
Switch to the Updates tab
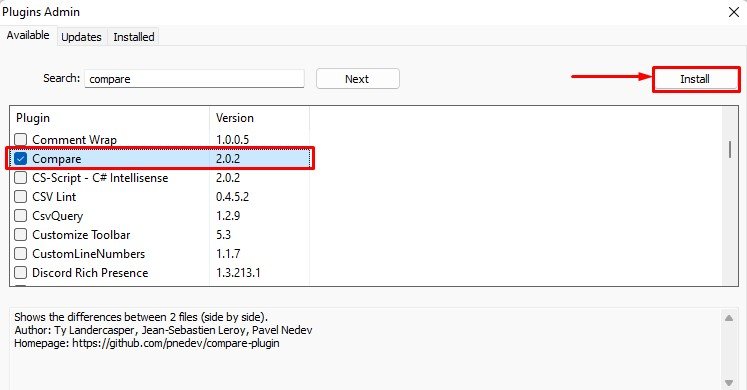(81, 37)
